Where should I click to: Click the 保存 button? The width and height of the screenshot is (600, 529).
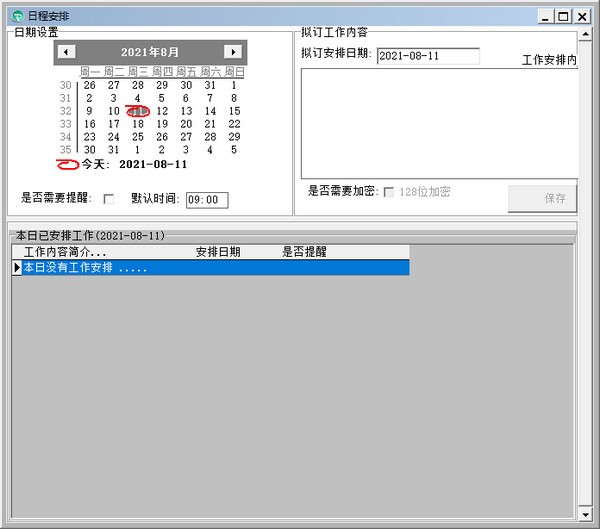tap(542, 198)
